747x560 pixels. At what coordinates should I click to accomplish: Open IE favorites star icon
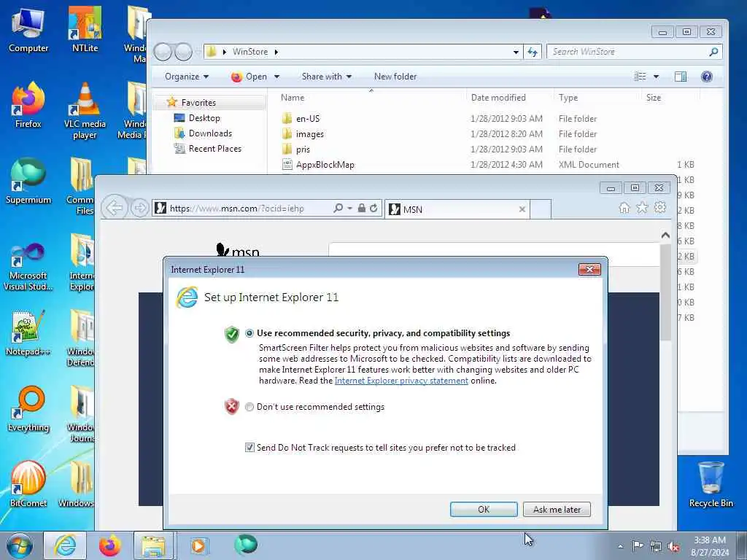coord(642,208)
